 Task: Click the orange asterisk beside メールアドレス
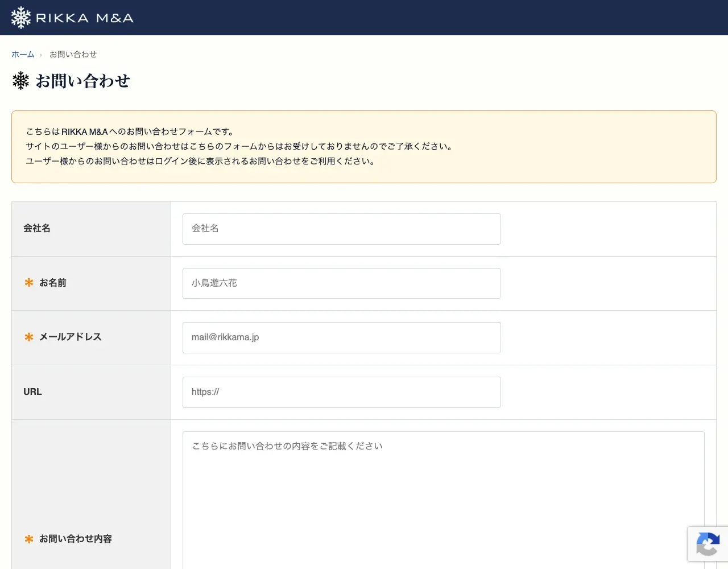29,337
